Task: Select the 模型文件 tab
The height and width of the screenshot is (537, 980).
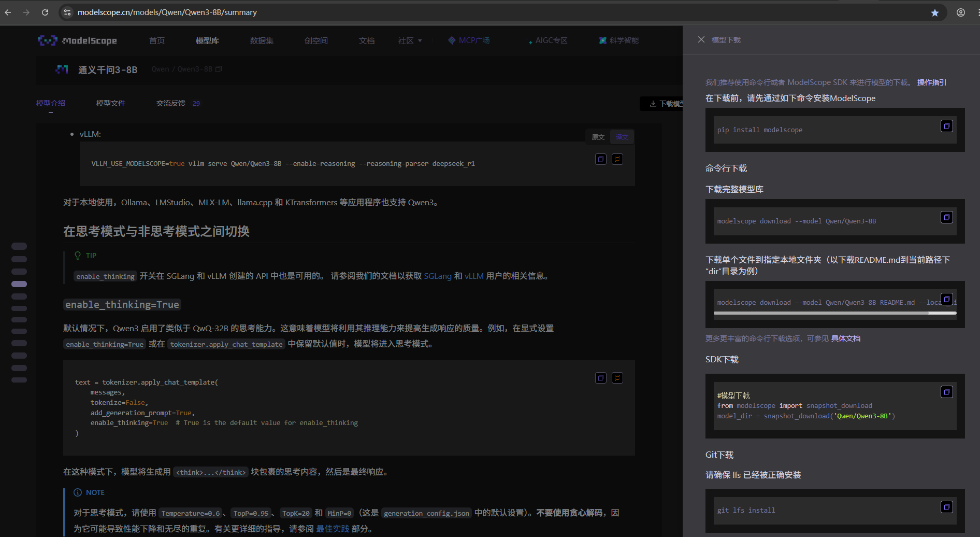Action: pyautogui.click(x=111, y=103)
